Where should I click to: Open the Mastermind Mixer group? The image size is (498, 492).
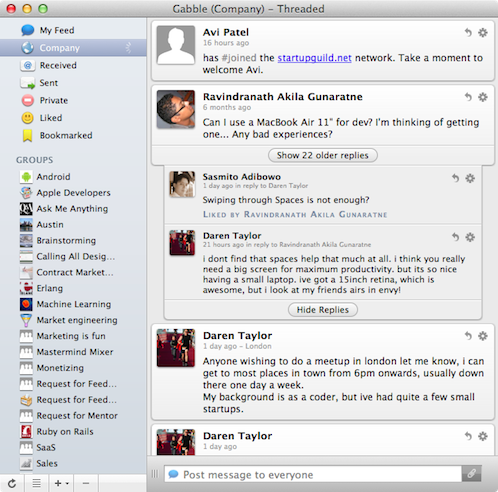point(73,352)
